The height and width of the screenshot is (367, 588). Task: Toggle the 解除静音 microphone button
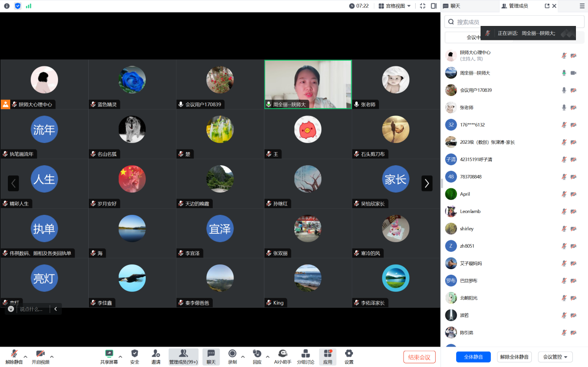[x=14, y=356]
